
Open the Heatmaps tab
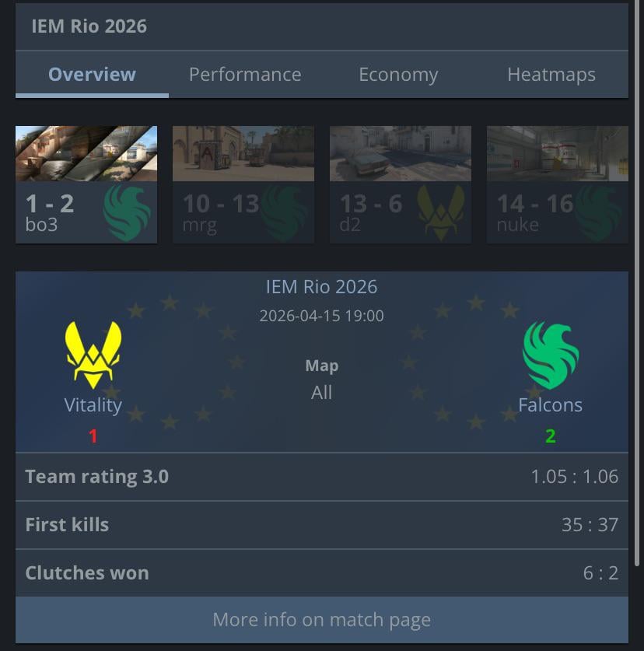(551, 75)
